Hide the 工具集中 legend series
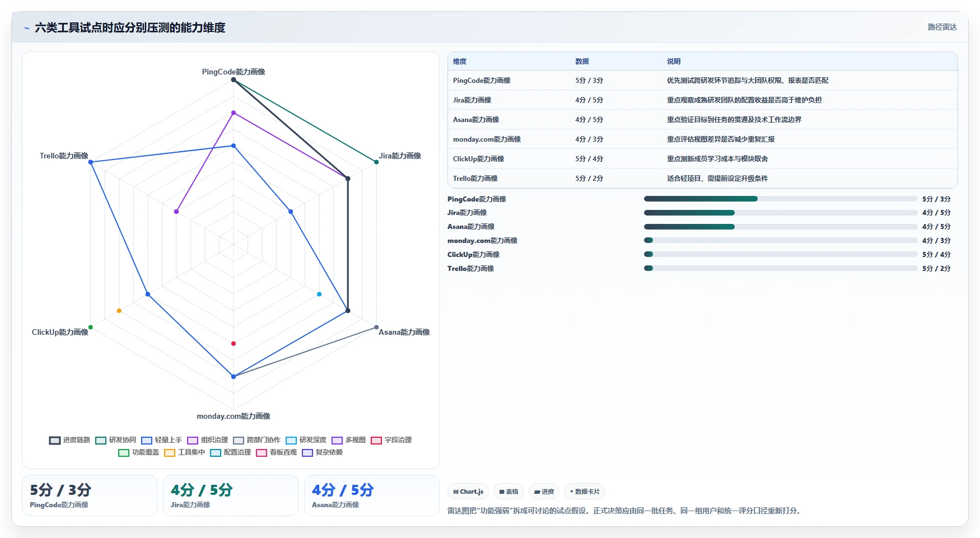 [185, 452]
